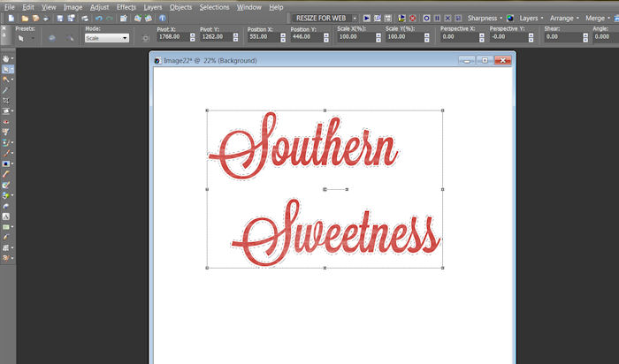The image size is (619, 364).
Task: Select the Pick tool in the toolbox
Action: pos(6,70)
